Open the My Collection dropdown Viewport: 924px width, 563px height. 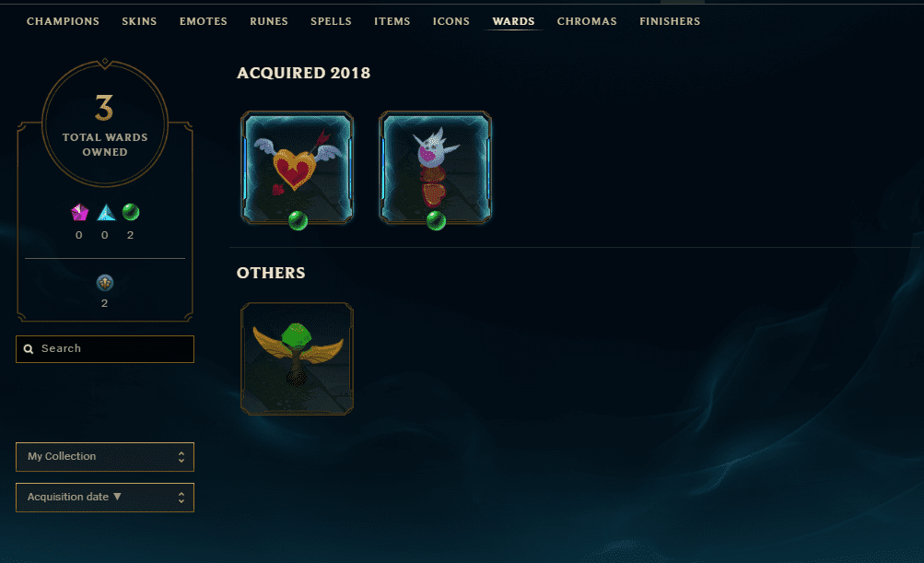click(105, 457)
